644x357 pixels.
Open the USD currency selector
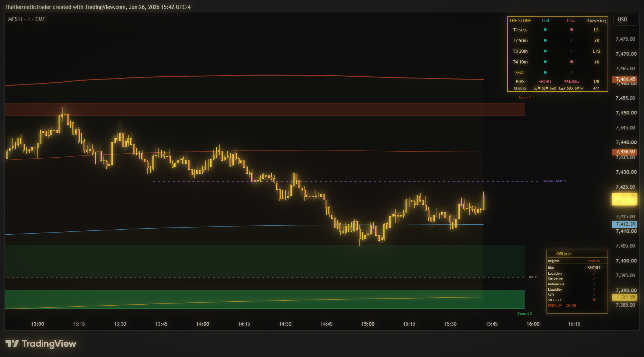625,20
